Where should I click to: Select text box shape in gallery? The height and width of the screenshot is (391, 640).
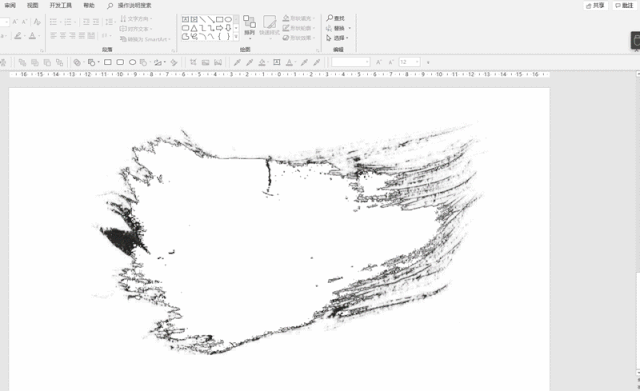tap(185, 19)
